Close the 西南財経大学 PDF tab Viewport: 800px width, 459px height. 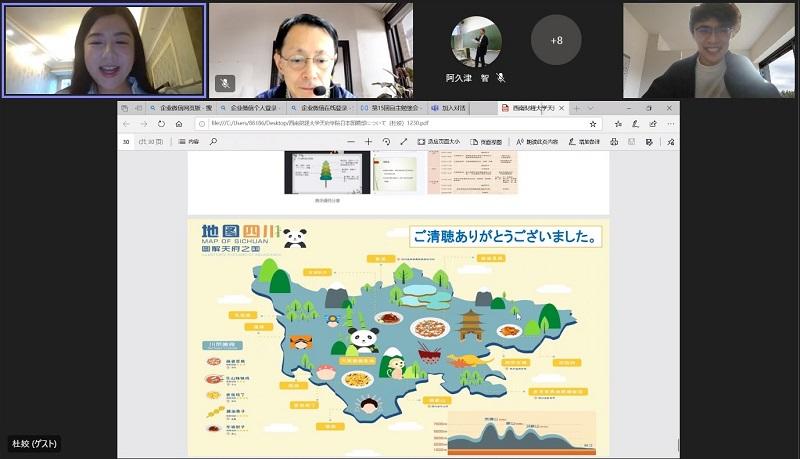[x=561, y=108]
